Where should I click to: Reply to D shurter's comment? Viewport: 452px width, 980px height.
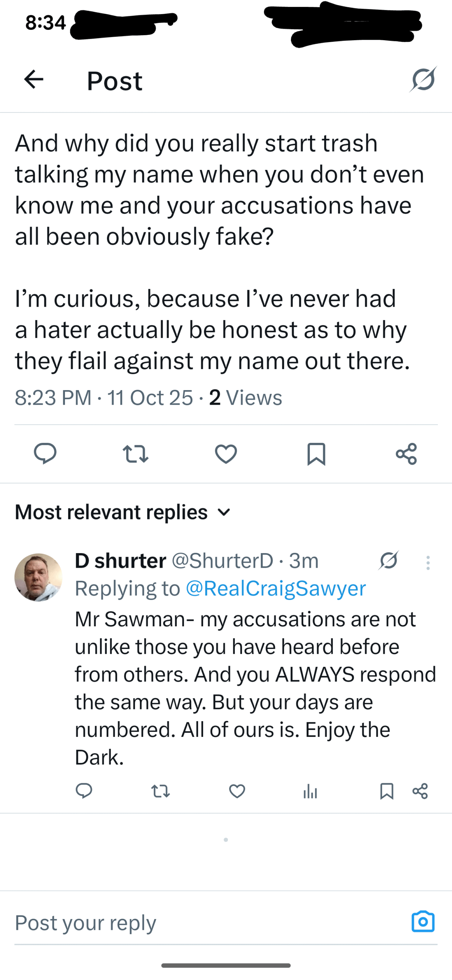[x=84, y=791]
